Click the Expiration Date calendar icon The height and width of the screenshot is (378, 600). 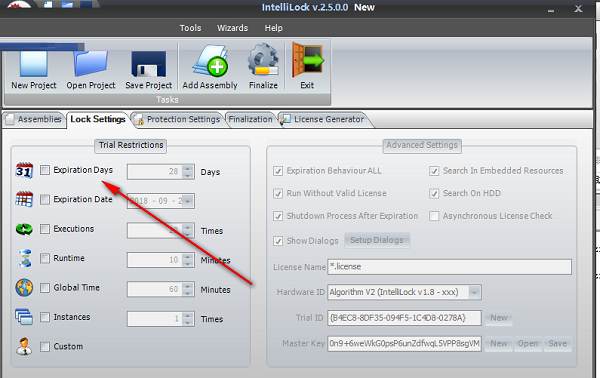(24, 199)
